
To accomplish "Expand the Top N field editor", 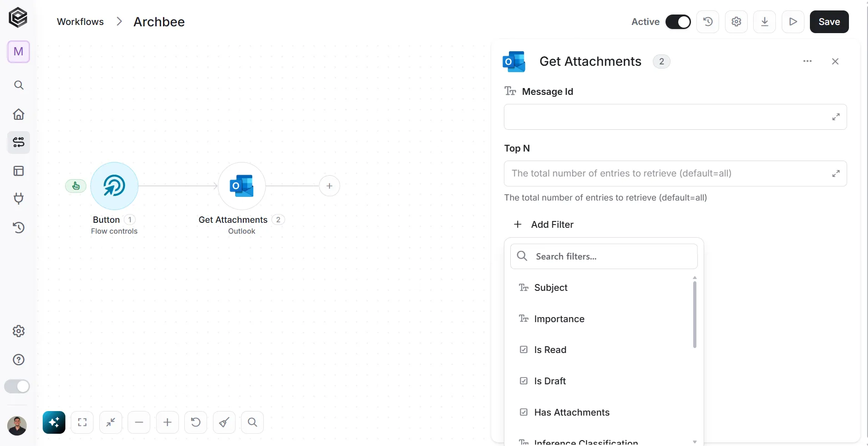I will [x=836, y=174].
